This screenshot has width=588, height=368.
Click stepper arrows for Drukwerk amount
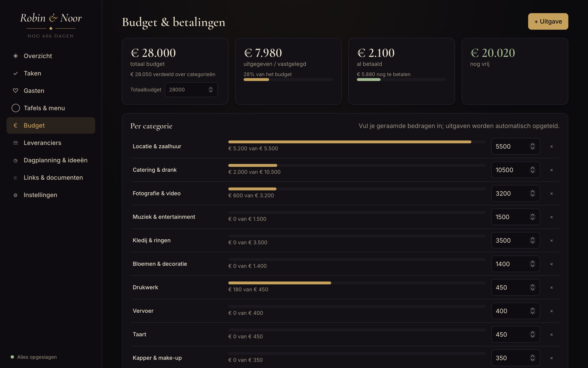pyautogui.click(x=532, y=287)
